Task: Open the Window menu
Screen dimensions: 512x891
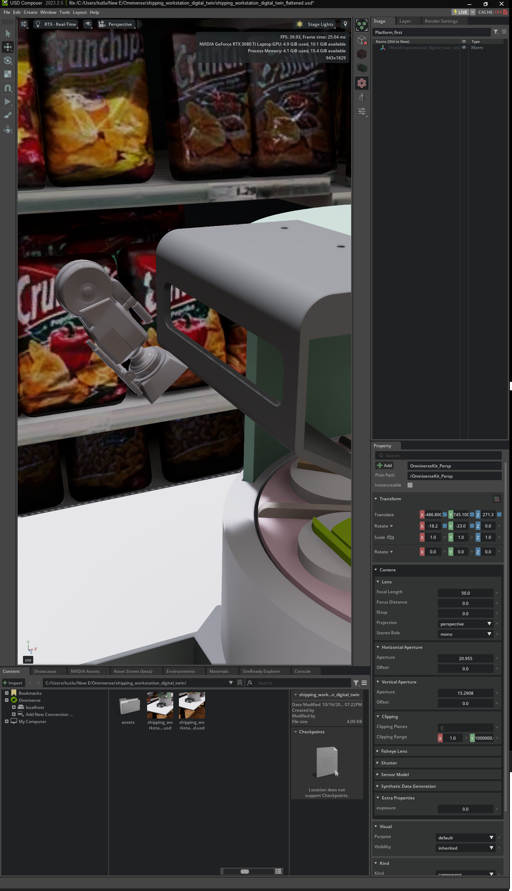Action: 48,12
